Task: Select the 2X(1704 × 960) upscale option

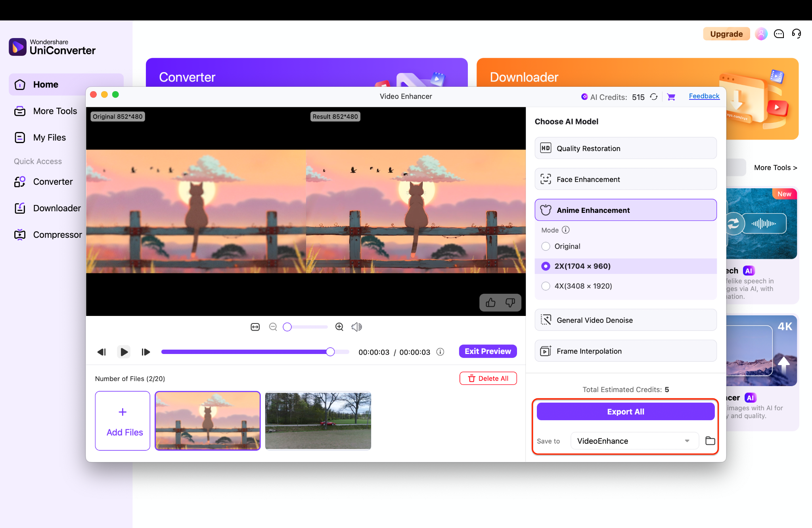Action: pos(546,266)
